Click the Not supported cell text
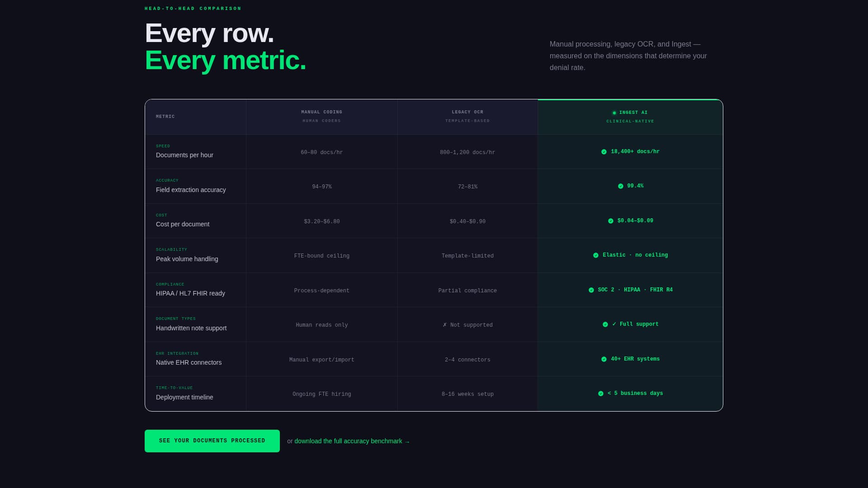This screenshot has width=868, height=488. pyautogui.click(x=472, y=325)
